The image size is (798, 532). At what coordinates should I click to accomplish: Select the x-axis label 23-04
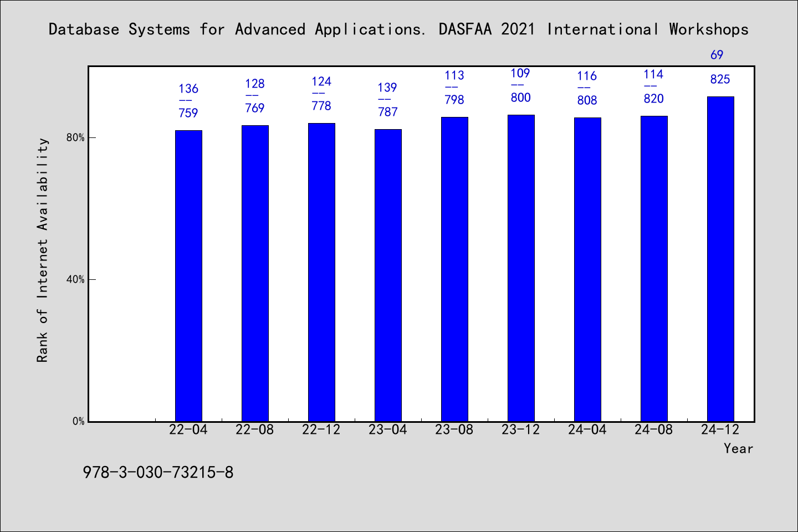(388, 429)
